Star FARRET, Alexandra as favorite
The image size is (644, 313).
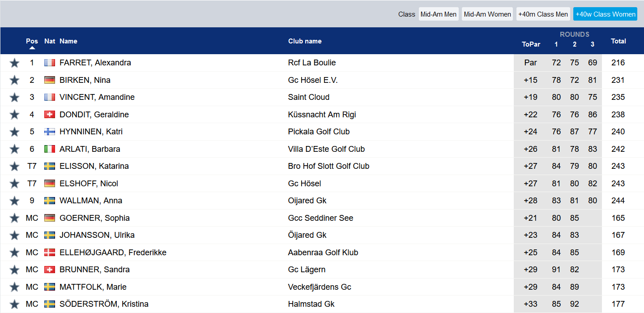(14, 63)
